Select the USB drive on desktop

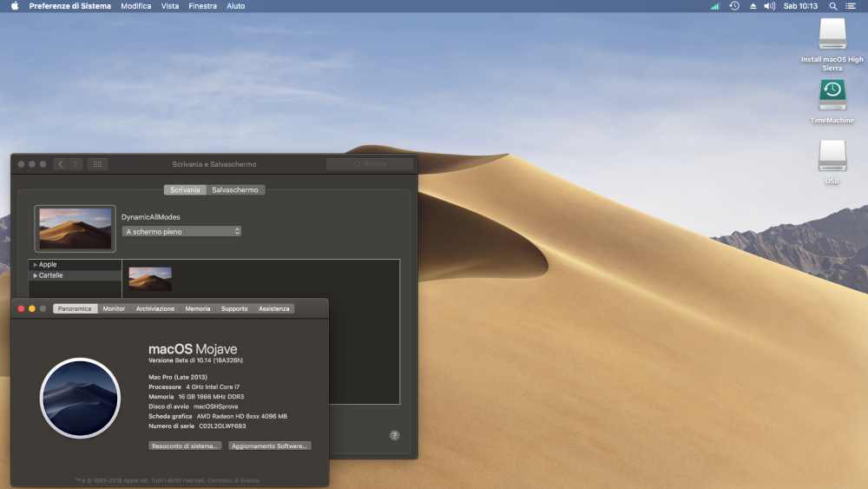(x=832, y=155)
